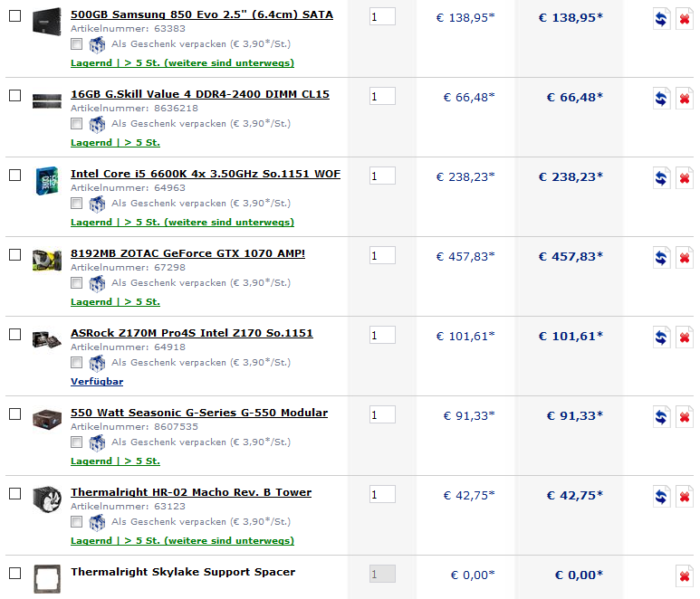Refresh the ASRock Z170M Pro4S row
The height and width of the screenshot is (599, 700).
tap(662, 338)
